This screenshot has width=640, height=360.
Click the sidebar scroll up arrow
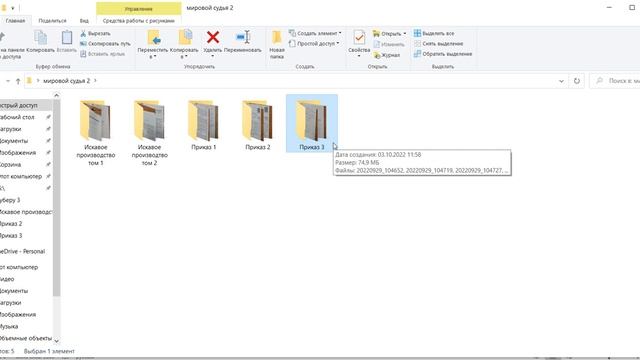point(57,96)
